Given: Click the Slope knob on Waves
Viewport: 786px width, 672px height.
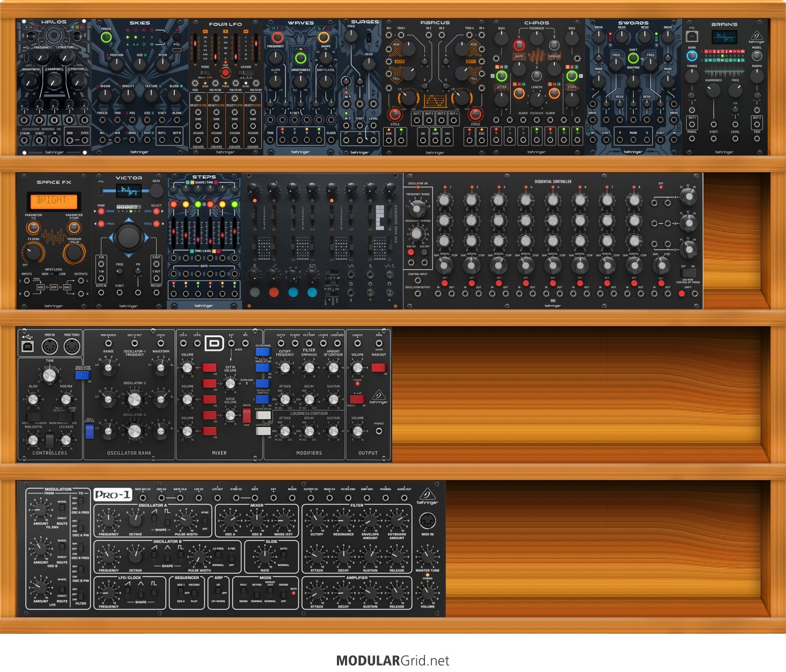Looking at the screenshot, I should click(x=275, y=81).
